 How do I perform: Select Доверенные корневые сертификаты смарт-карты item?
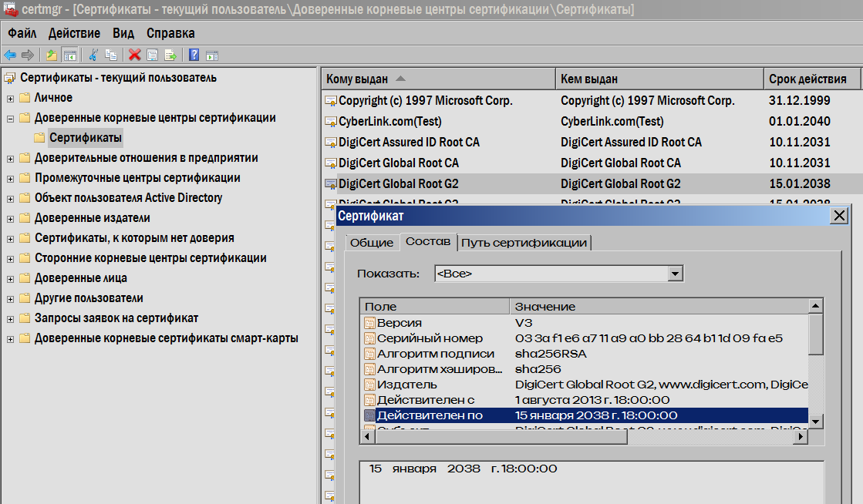(167, 338)
